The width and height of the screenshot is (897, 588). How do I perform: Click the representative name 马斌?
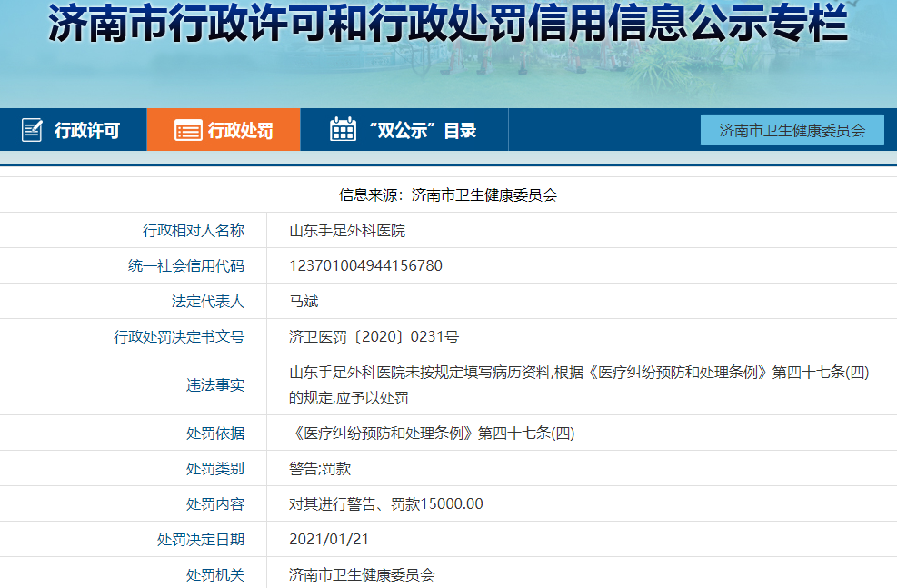[x=304, y=302]
